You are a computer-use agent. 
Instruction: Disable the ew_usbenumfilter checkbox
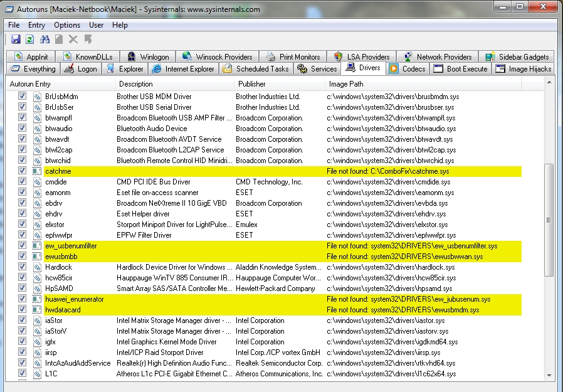pos(22,245)
